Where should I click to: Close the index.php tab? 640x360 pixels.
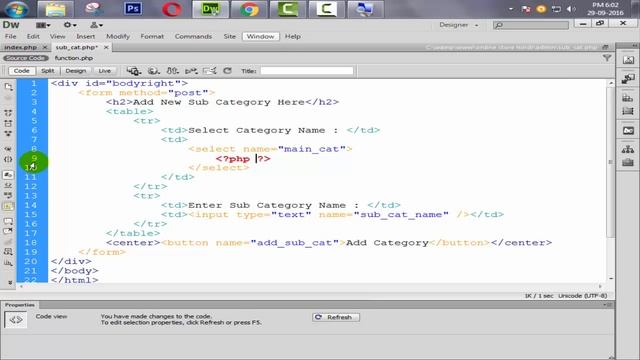coord(45,47)
